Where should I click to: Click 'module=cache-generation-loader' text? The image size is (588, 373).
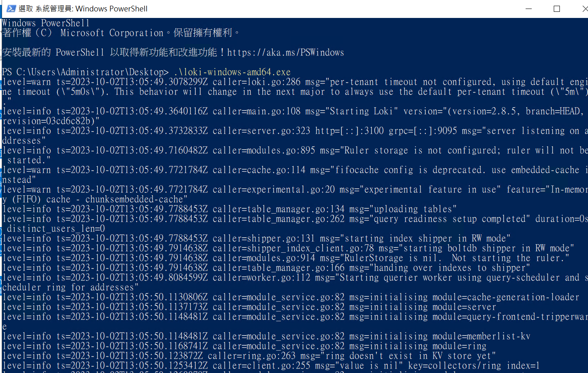point(506,297)
